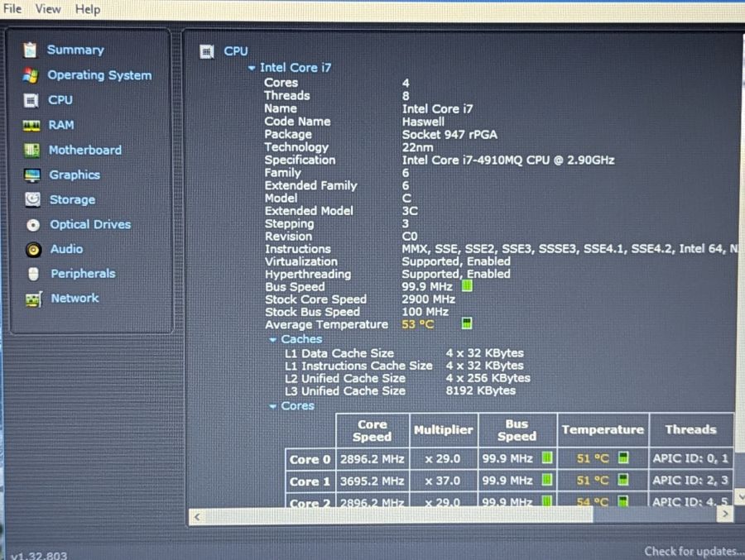Click the temperature graph icon beside 53 °C

pos(467,323)
